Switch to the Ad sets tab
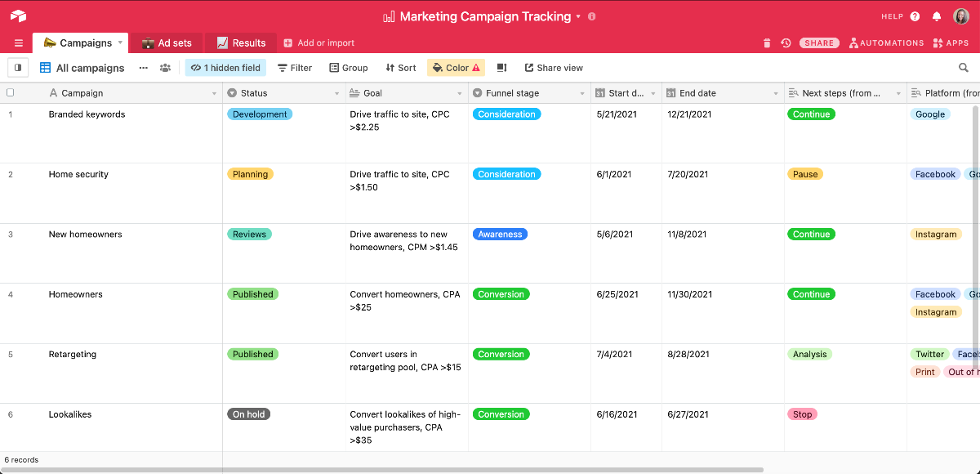Image resolution: width=980 pixels, height=474 pixels. (x=167, y=43)
